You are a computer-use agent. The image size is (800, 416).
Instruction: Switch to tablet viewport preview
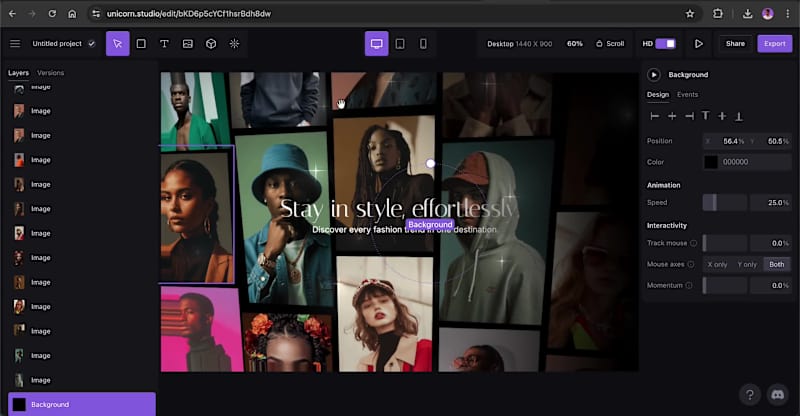tap(400, 44)
